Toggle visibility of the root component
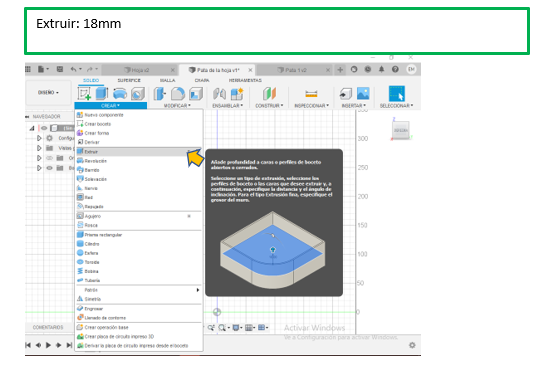Viewport: 548px width, 376px height. click(x=44, y=128)
